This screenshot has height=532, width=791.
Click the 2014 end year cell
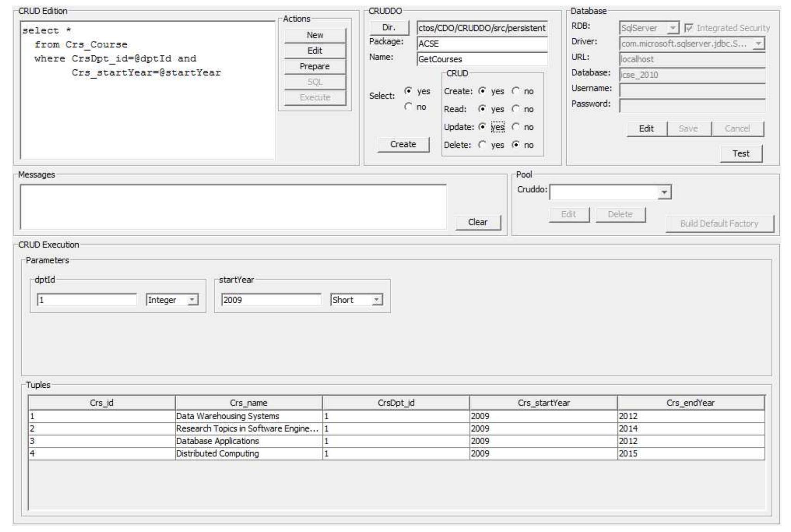tap(691, 428)
